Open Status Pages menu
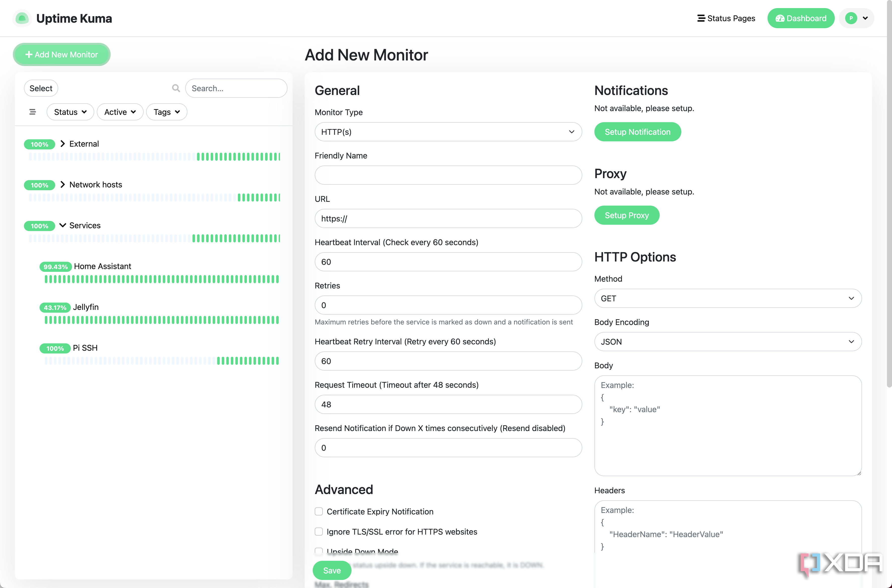This screenshot has width=892, height=588. point(726,18)
